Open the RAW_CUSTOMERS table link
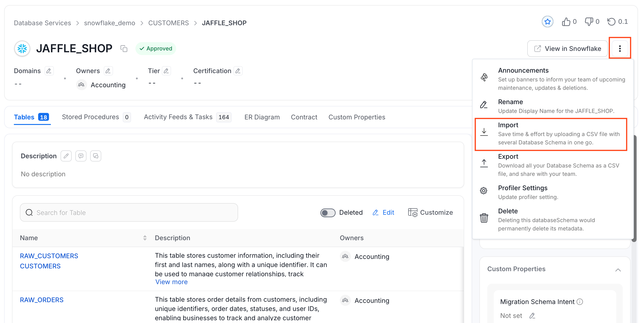Image resolution: width=644 pixels, height=323 pixels. click(x=49, y=256)
